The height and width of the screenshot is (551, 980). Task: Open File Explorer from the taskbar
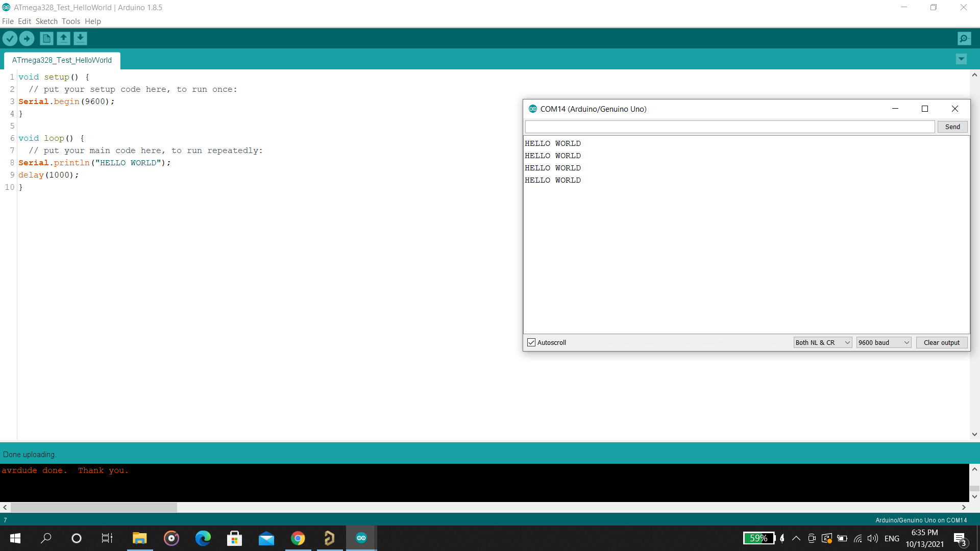point(139,538)
